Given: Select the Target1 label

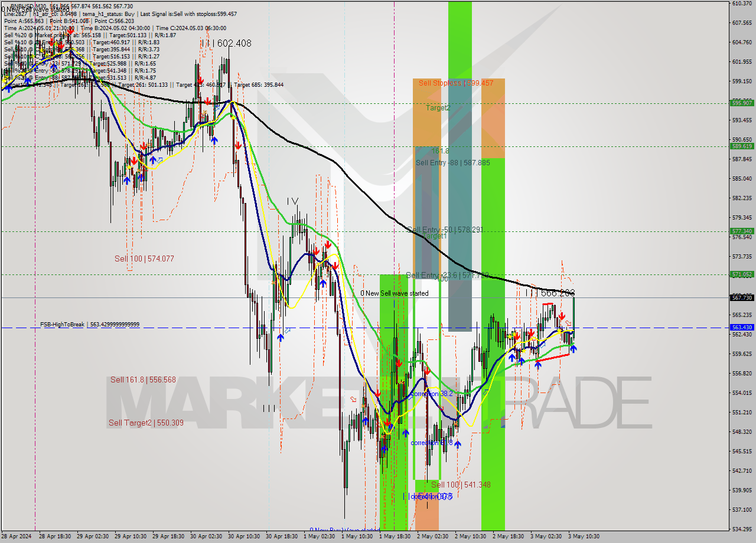Looking at the screenshot, I should coord(435,236).
